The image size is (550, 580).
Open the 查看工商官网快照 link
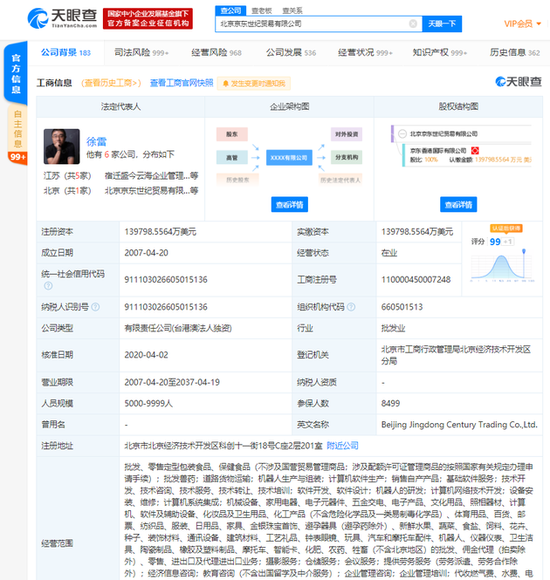click(x=182, y=83)
